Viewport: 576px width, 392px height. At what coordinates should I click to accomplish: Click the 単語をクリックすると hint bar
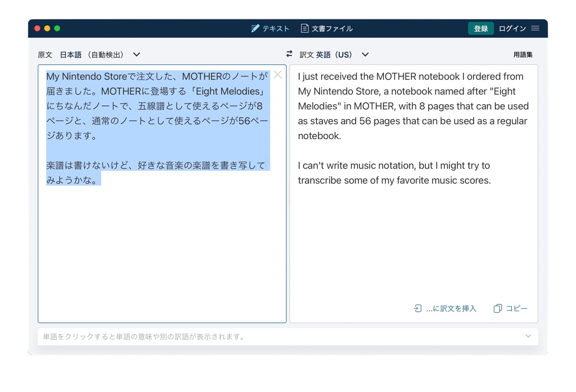(x=288, y=337)
